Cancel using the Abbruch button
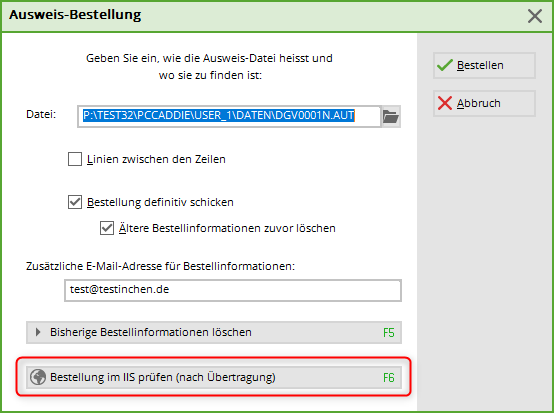This screenshot has width=554, height=413. point(484,103)
